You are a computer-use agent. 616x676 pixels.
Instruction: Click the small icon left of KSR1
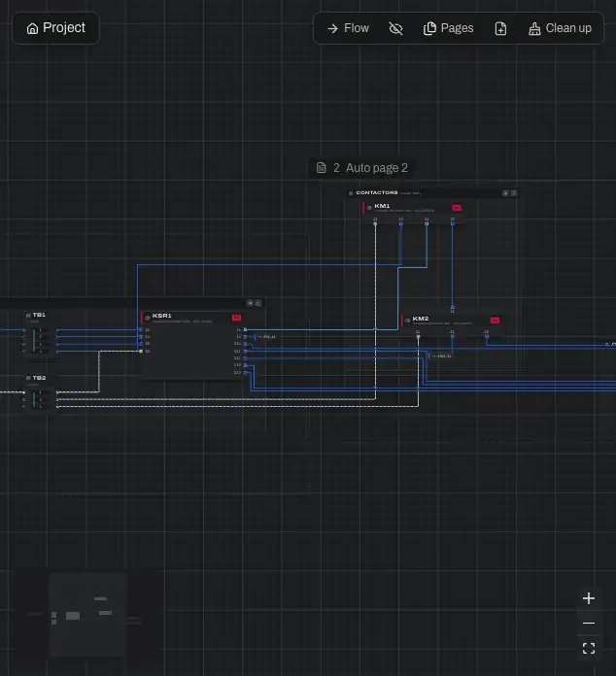pos(147,318)
